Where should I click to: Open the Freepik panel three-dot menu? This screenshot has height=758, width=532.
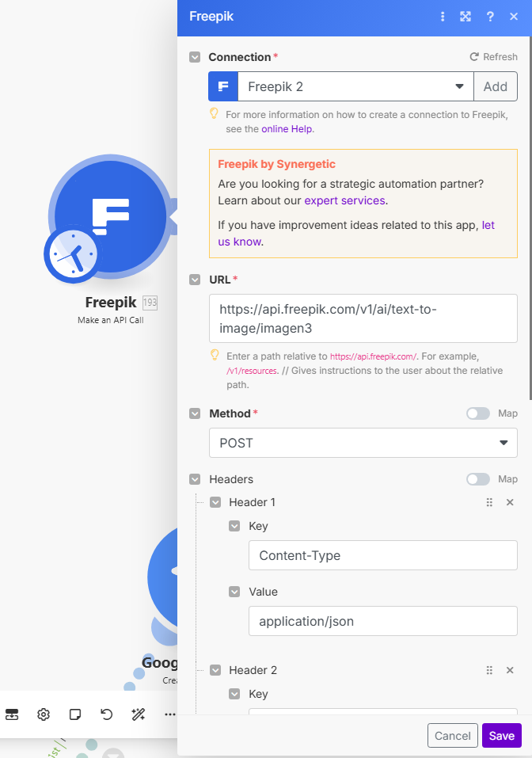coord(443,17)
